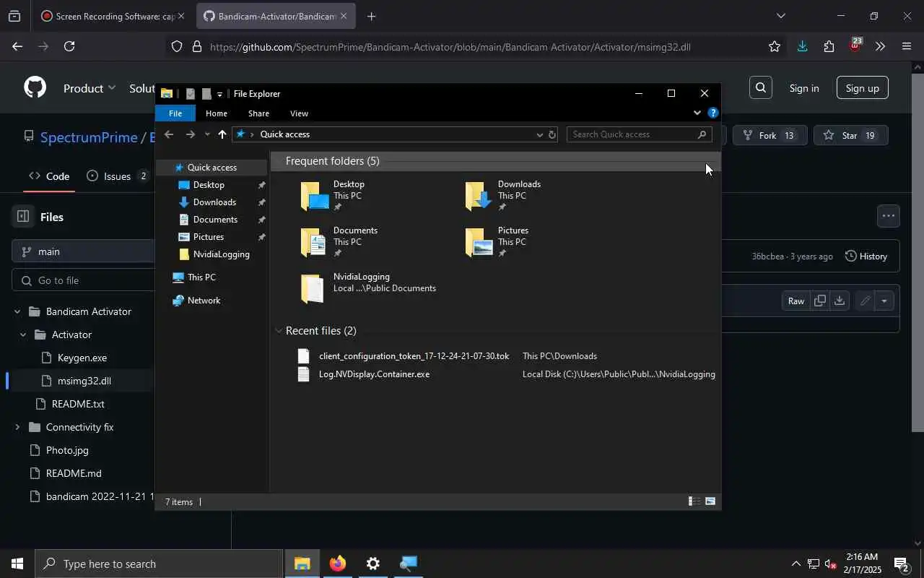Collapse the GitHub file tree panel
Image resolution: width=924 pixels, height=578 pixels.
pyautogui.click(x=22, y=216)
